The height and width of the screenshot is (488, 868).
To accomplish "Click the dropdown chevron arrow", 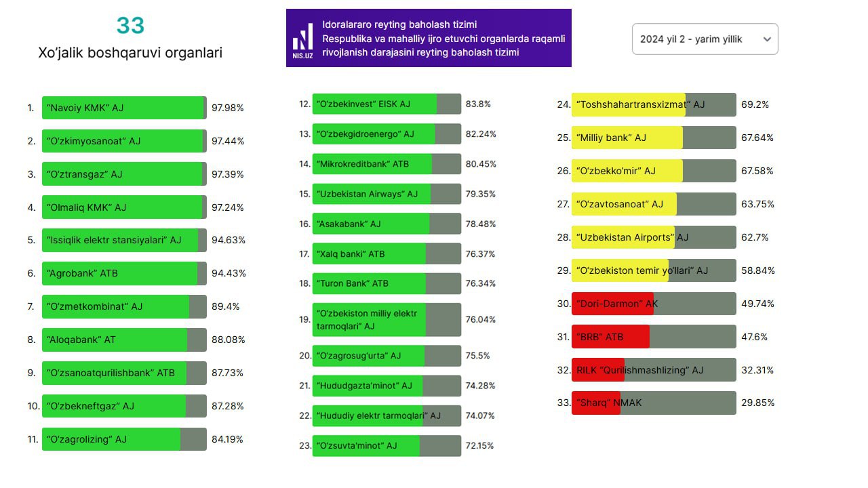I will click(767, 39).
